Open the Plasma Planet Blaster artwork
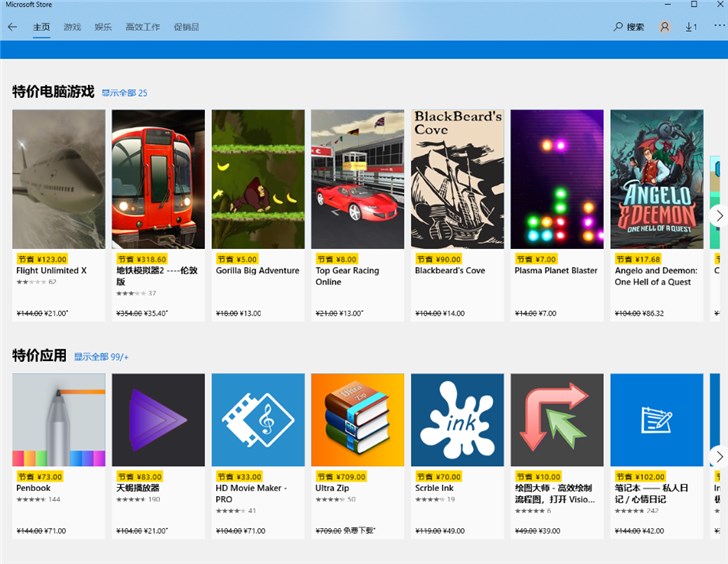Viewport: 728px width, 564px height. [x=557, y=179]
